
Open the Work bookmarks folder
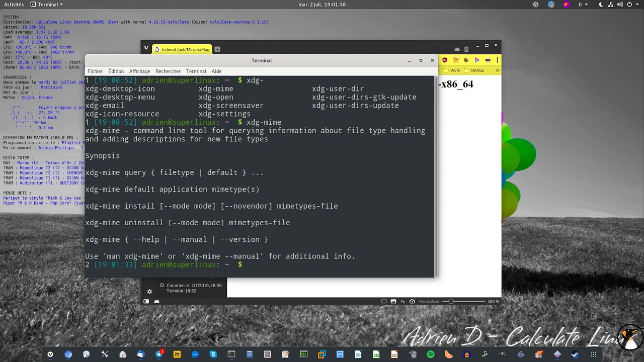[452, 70]
